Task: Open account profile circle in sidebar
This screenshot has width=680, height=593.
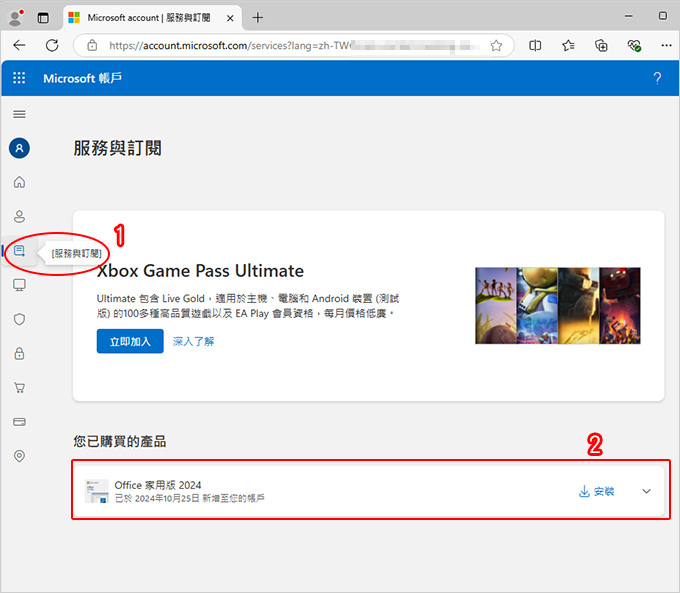Action: [x=19, y=148]
